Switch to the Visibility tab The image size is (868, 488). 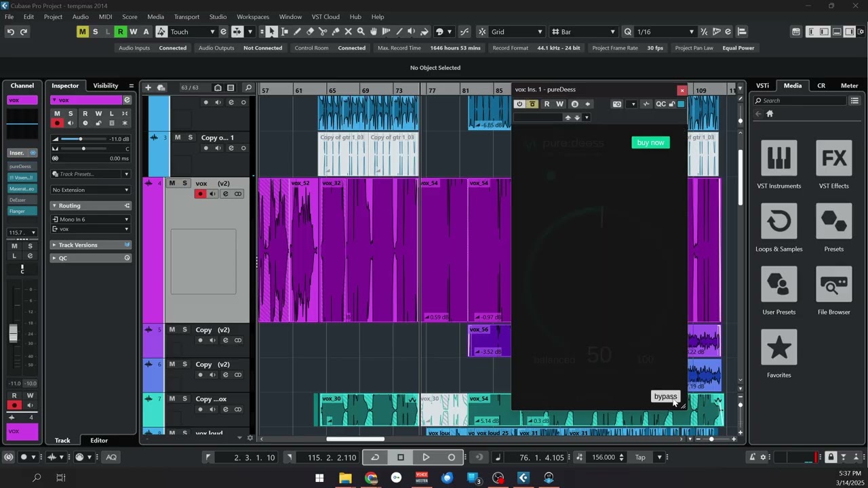105,85
